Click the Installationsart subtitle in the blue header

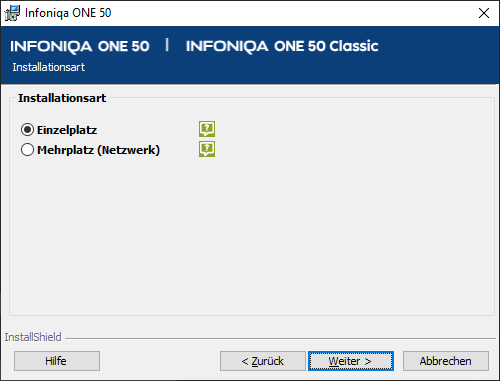coord(49,67)
